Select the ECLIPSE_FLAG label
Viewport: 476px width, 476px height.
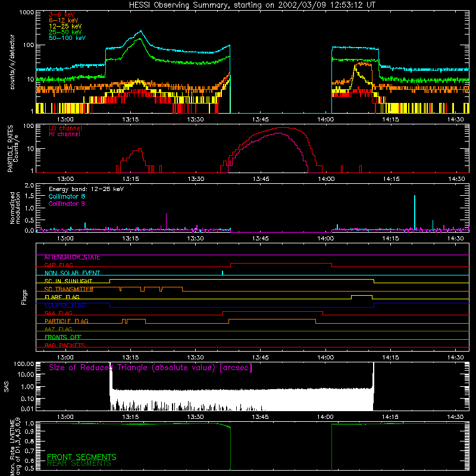(x=65, y=305)
